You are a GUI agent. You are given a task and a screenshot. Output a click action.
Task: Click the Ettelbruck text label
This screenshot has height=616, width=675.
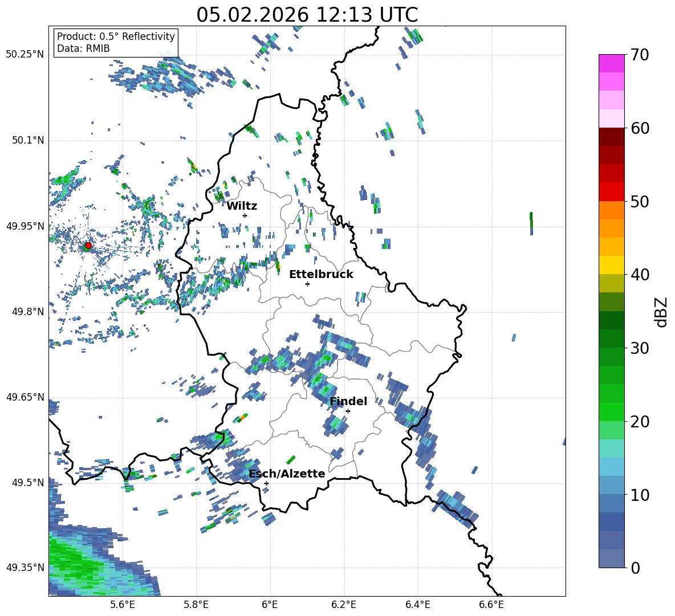[320, 274]
